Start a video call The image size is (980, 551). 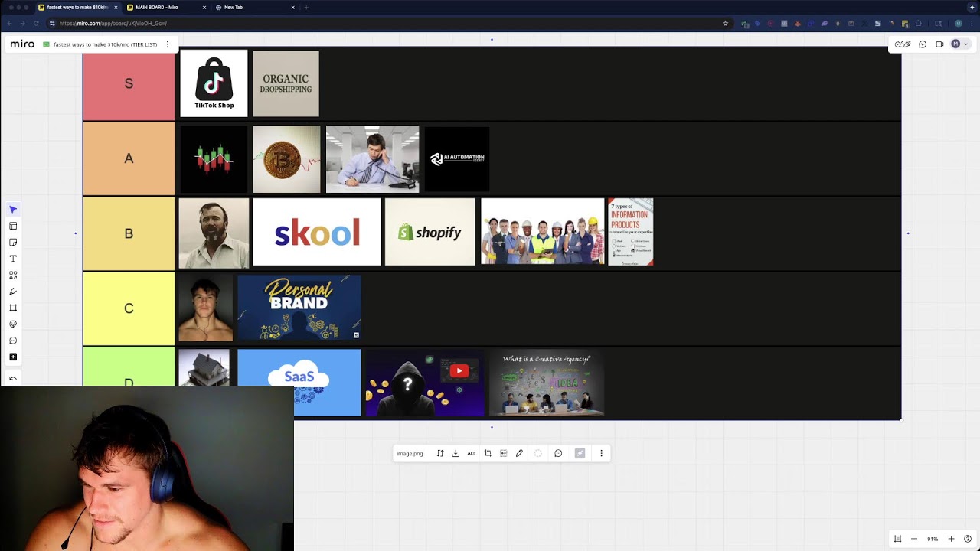coord(939,44)
